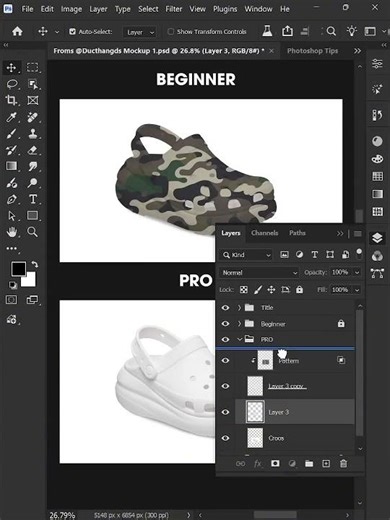Click the zoom percentage field 26.79%

pos(62,515)
